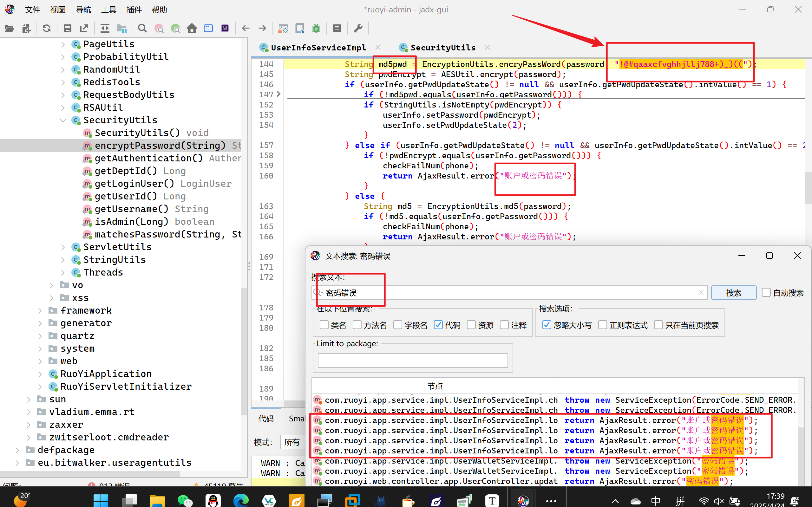This screenshot has width=812, height=507.
Task: Click the green bug debugger icon
Action: [x=316, y=29]
